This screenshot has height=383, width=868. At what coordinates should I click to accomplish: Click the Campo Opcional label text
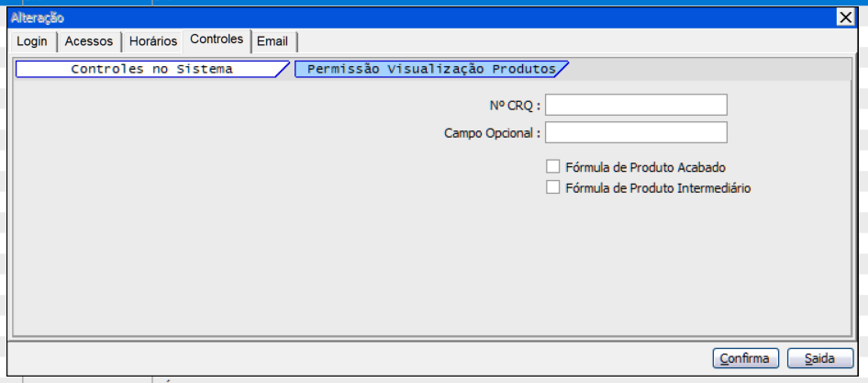click(493, 133)
